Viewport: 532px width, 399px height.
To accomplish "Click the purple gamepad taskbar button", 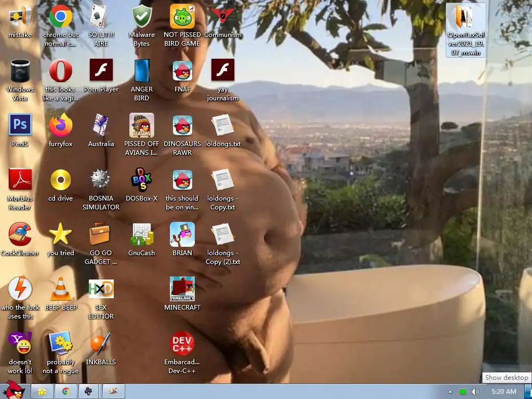I will [88, 392].
